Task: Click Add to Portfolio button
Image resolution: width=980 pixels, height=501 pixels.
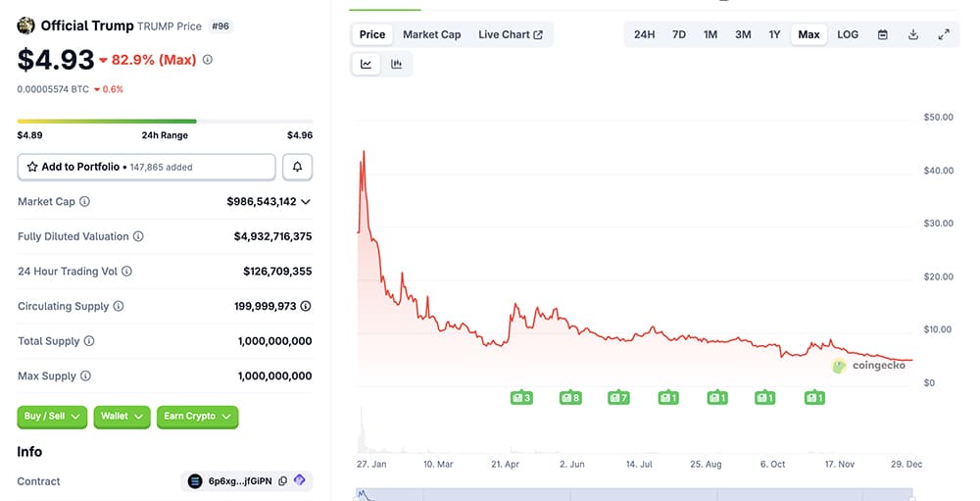Action: pyautogui.click(x=146, y=167)
